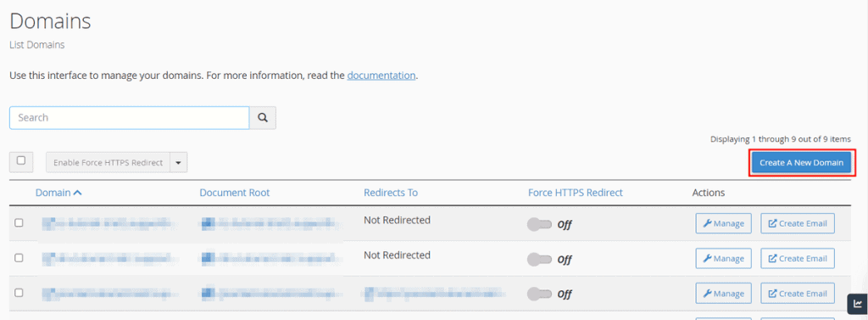Screen dimensions: 868x320
Task: Check the second domain row checkbox
Action: click(x=19, y=258)
